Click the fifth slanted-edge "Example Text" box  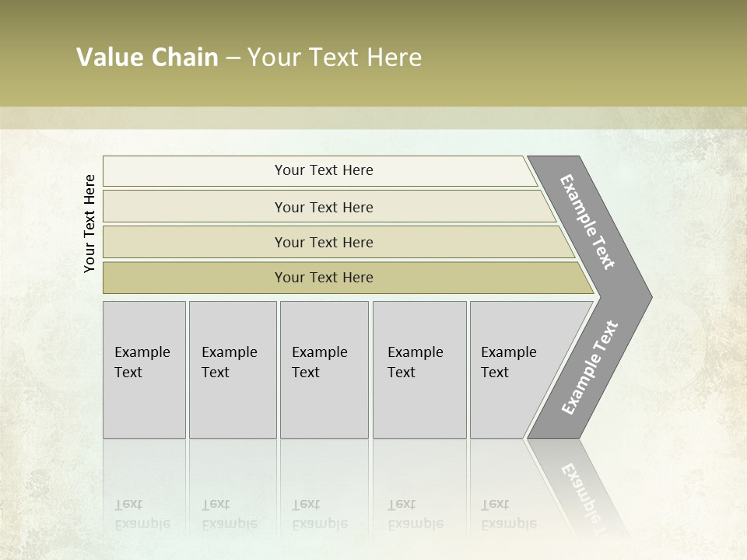pos(509,362)
